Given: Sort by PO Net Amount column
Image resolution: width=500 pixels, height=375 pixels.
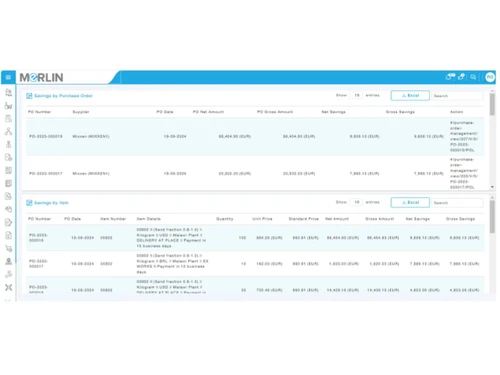Looking at the screenshot, I should click(x=208, y=112).
